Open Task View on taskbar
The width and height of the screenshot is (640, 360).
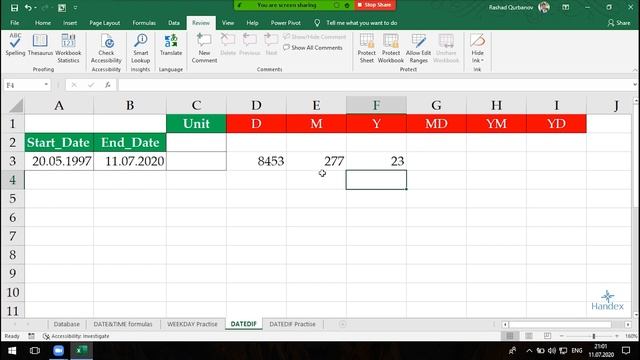click(35, 351)
